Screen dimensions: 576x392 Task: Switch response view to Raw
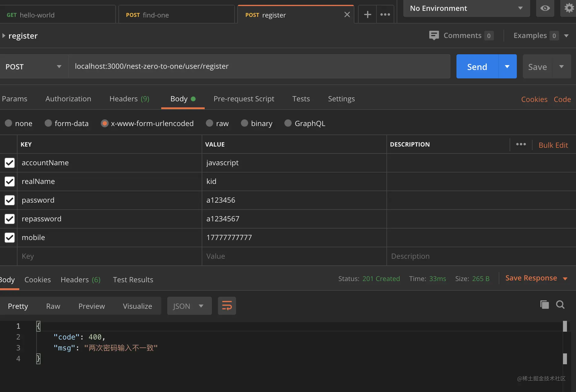pos(53,306)
